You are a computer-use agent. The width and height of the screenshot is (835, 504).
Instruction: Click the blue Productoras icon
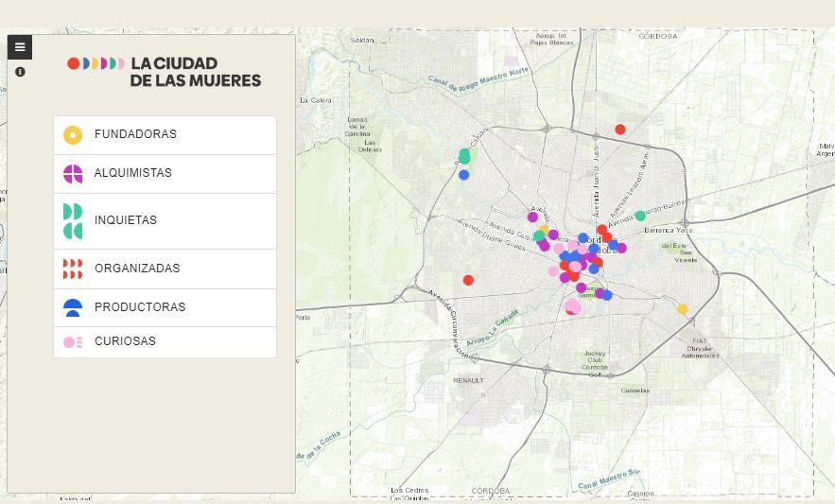pos(73,307)
